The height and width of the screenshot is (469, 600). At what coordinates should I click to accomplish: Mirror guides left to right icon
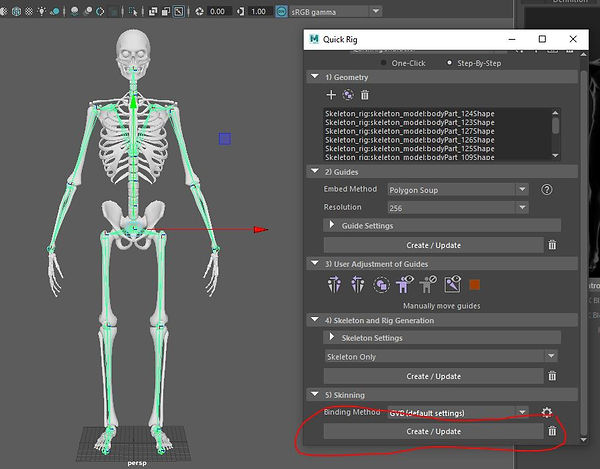point(334,285)
